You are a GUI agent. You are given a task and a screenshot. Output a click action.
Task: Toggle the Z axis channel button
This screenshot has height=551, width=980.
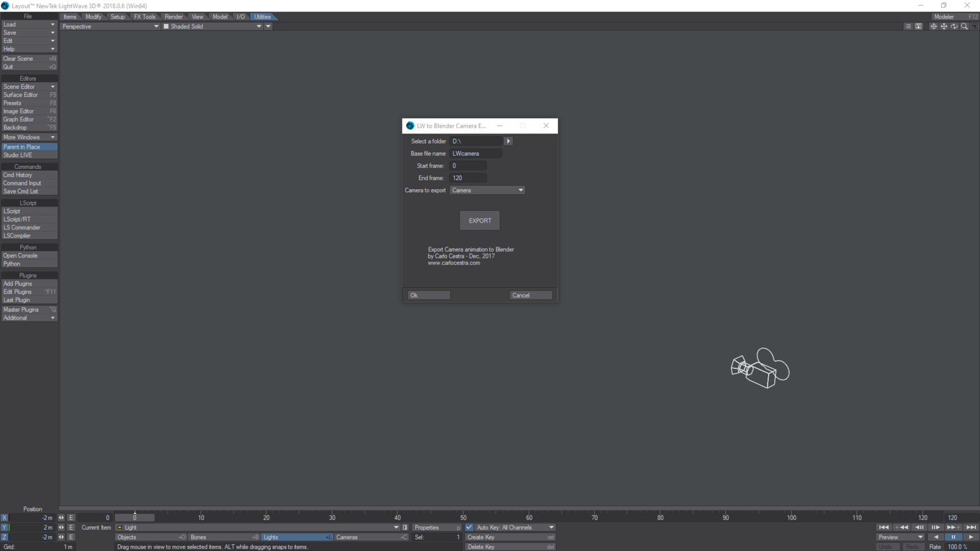(4, 537)
